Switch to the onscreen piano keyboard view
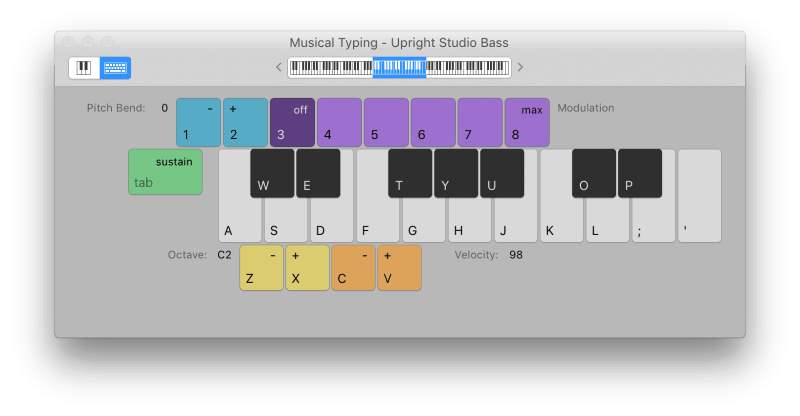Viewport: 800px width, 416px height. pos(84,68)
